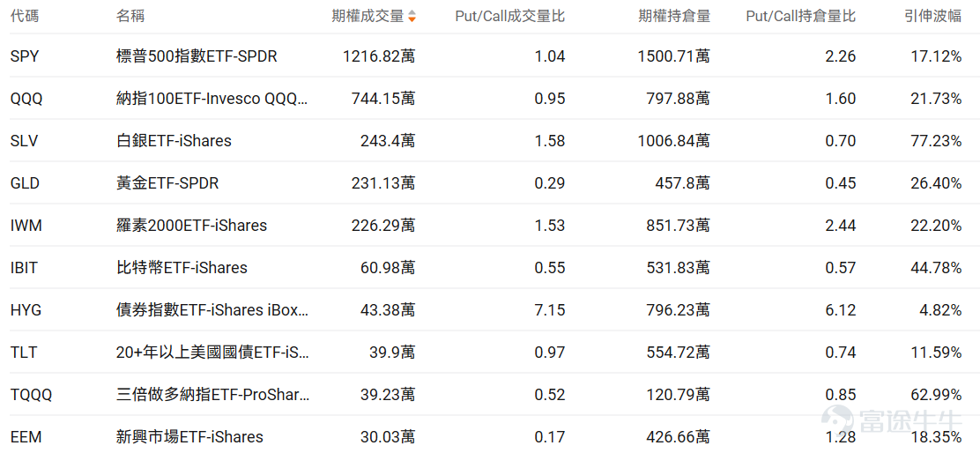Click GLD volume 231.13萬
This screenshot has height=453, width=980.
click(383, 183)
